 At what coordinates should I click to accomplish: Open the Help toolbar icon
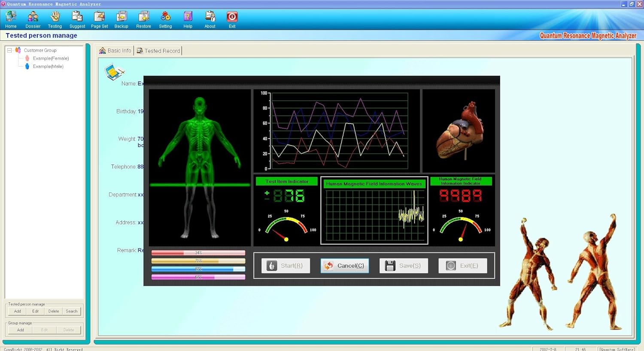tap(188, 20)
